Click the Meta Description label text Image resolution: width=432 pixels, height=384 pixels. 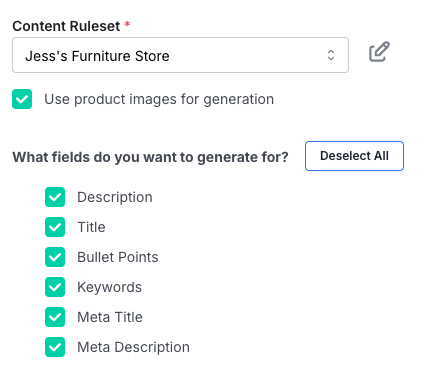click(133, 347)
